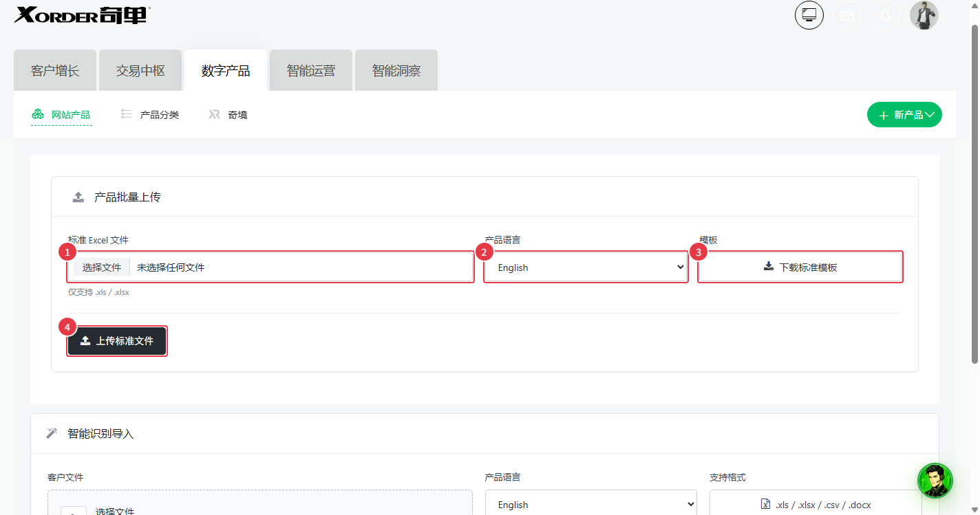
Task: Switch to the 客户增长 tab
Action: click(x=55, y=70)
